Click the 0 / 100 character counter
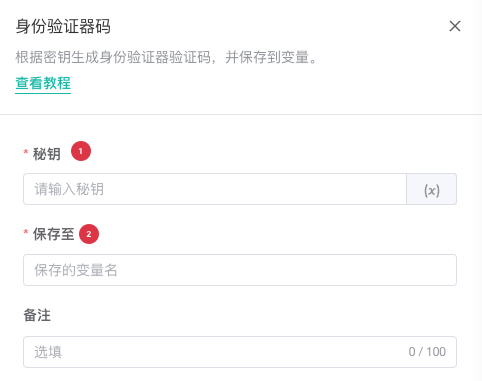Image resolution: width=482 pixels, height=381 pixels. click(x=427, y=352)
